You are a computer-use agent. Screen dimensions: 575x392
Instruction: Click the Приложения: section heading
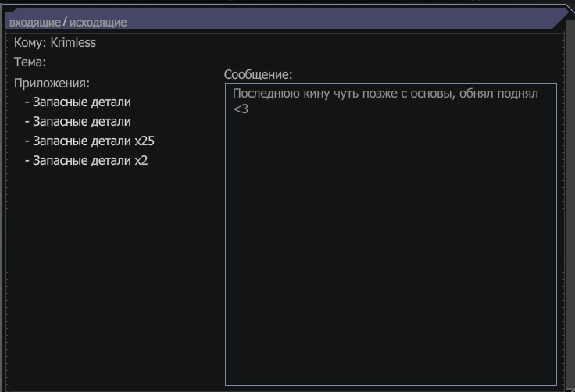click(x=52, y=84)
